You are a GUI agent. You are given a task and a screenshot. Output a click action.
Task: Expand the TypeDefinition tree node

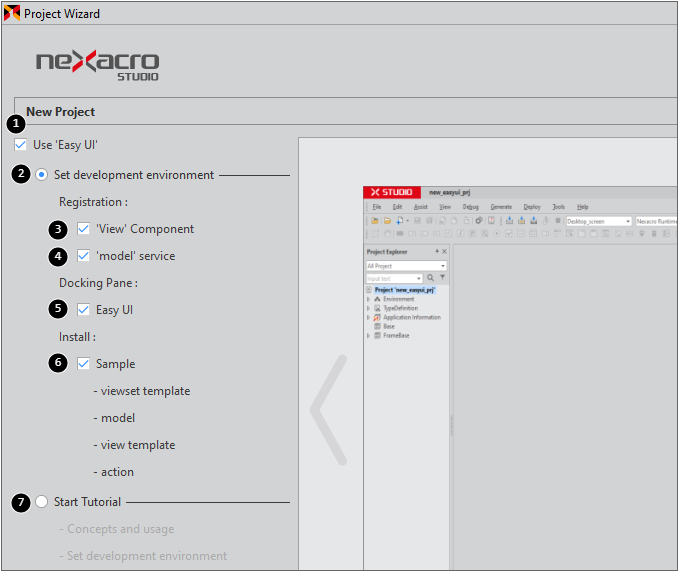[x=368, y=308]
